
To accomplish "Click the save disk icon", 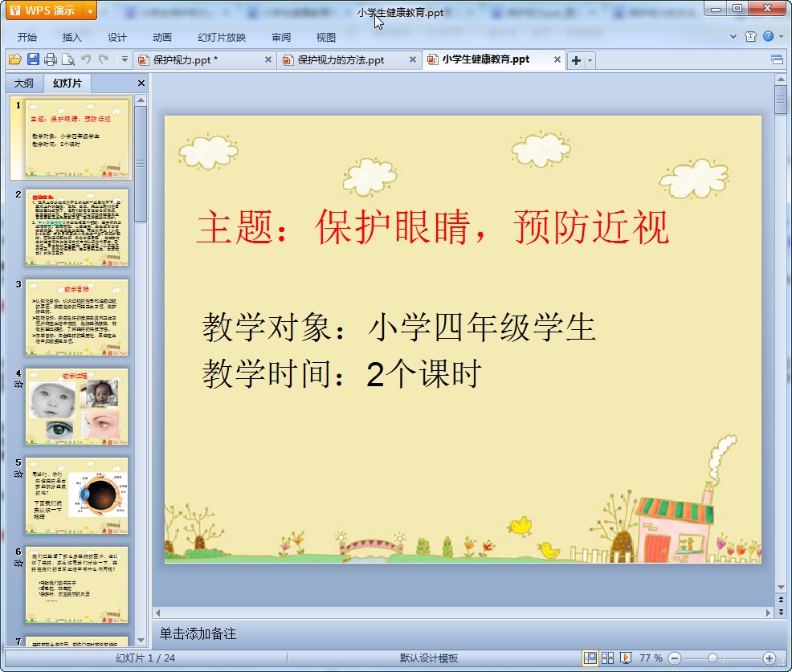I will click(x=34, y=59).
